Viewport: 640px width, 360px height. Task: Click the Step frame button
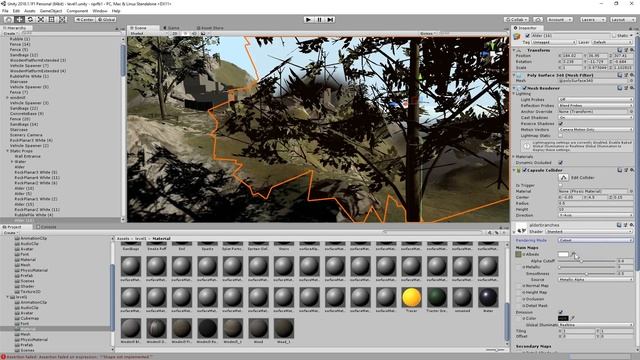(331, 19)
